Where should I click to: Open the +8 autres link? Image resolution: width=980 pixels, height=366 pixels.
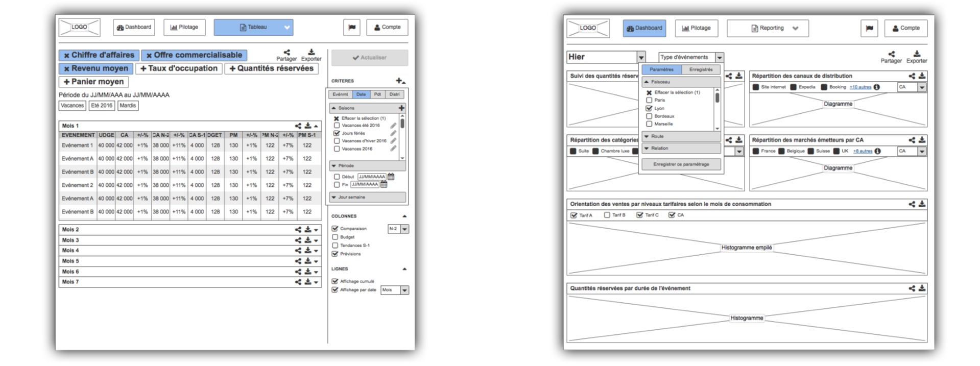point(862,151)
